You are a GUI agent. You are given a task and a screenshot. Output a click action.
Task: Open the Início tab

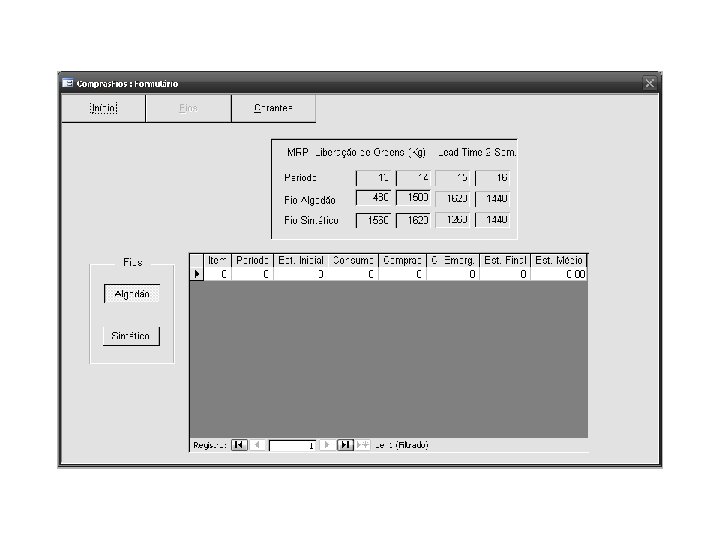pos(103,108)
